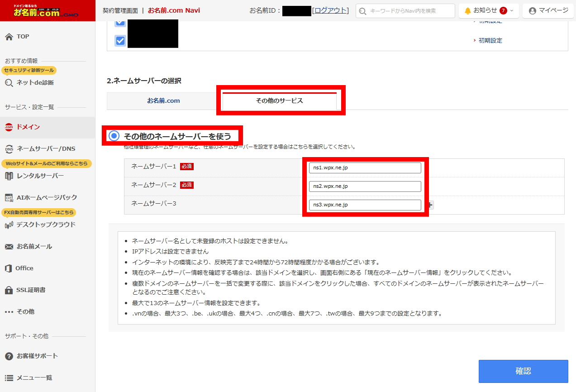Click the お名前.com GMO logo
Image resolution: width=576 pixels, height=392 pixels.
tap(45, 10)
